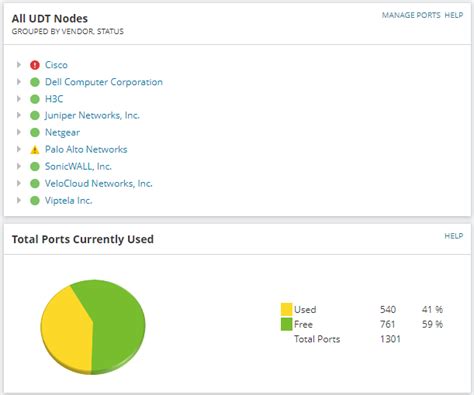This screenshot has width=474, height=395.
Task: Click the green status icon beside Juniper Networks
Action: point(35,116)
